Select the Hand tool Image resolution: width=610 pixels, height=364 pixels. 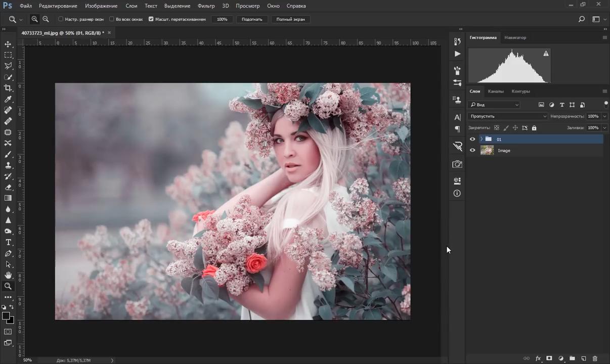(x=8, y=275)
